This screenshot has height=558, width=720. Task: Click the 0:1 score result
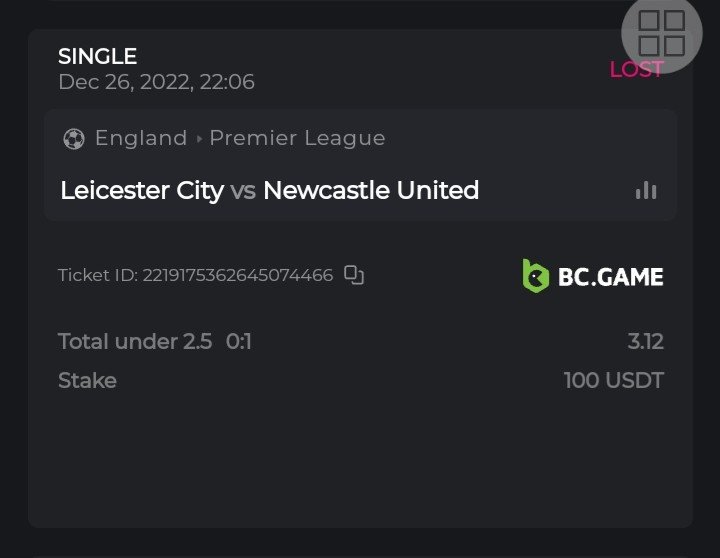pos(239,341)
